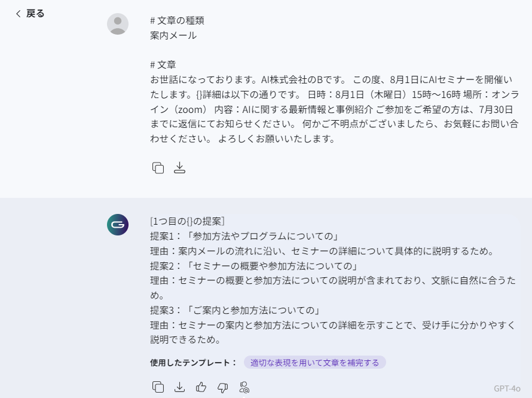Click the 提案1 suggestion line

(244, 235)
